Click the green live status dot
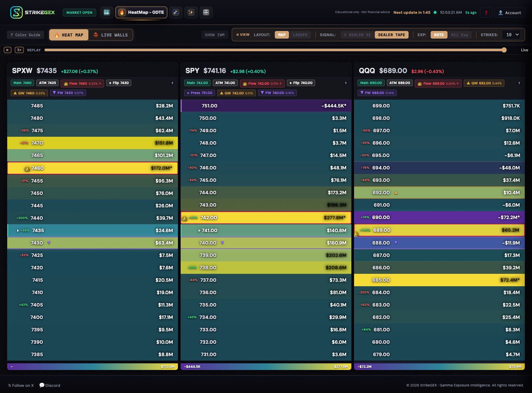532x393 pixels. (x=435, y=12)
